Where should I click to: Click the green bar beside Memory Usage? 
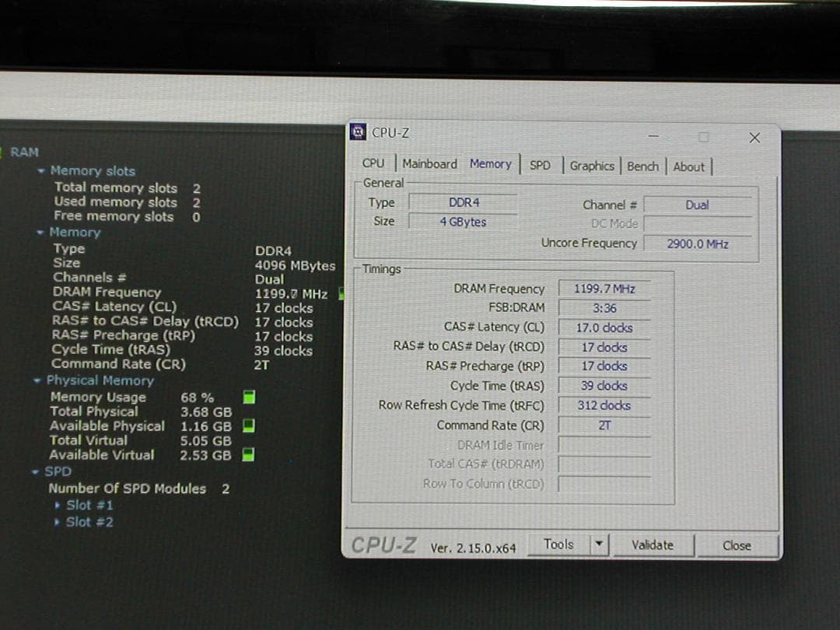point(248,397)
